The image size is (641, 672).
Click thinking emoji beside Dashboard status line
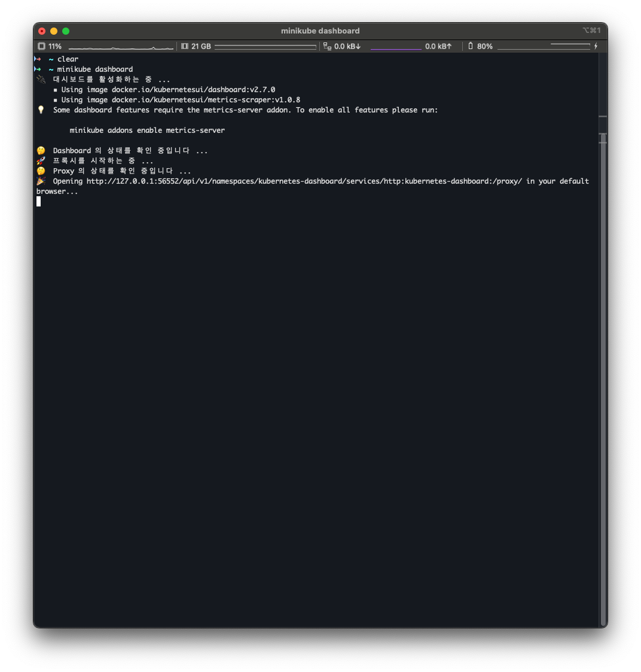click(41, 150)
